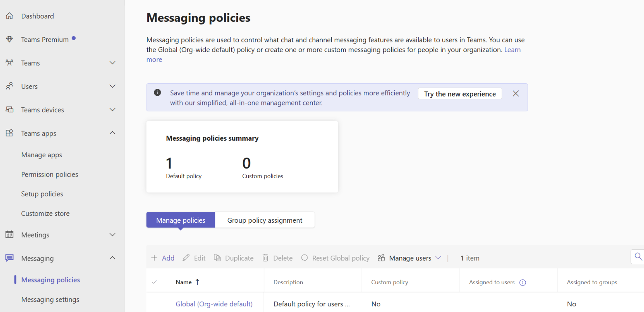Open the Learn more link
644x312 pixels.
[512, 50]
